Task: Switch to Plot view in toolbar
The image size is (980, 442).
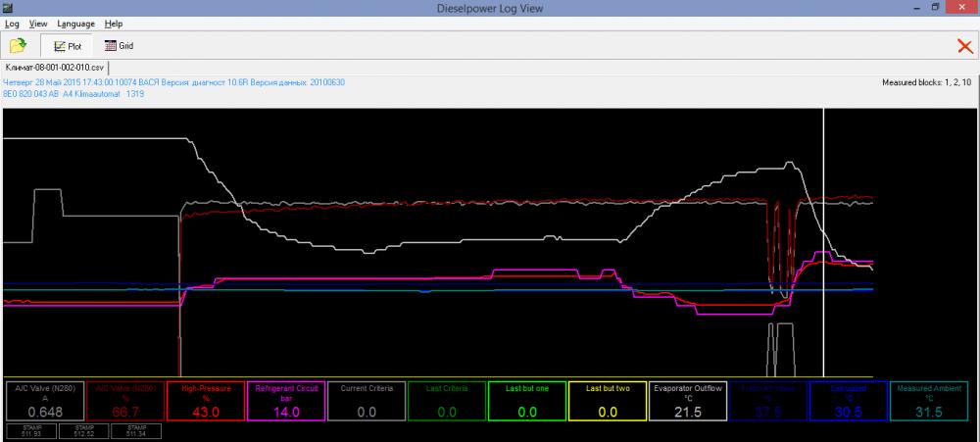Action: (67, 45)
